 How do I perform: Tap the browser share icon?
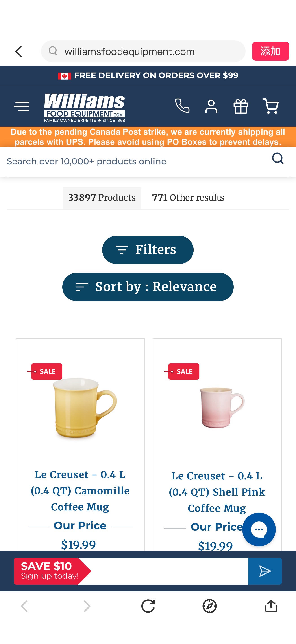(271, 606)
